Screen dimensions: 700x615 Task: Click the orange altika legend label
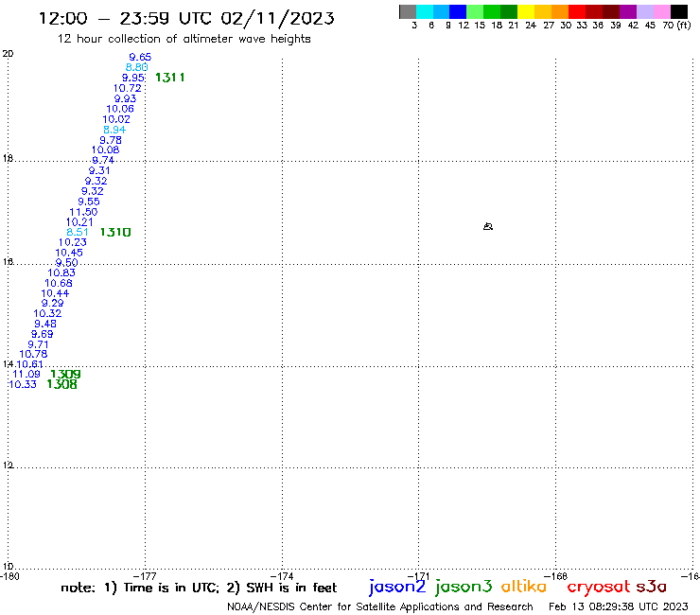click(x=523, y=586)
